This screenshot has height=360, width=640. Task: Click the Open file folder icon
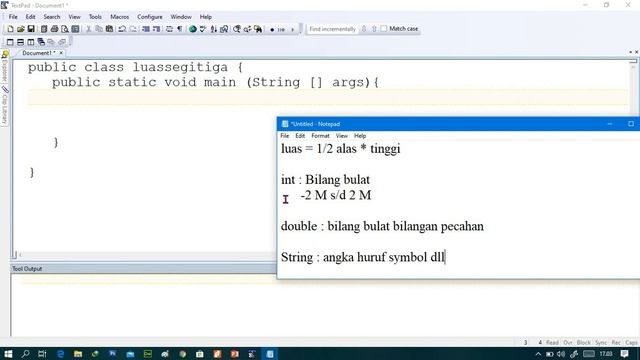coord(20,29)
